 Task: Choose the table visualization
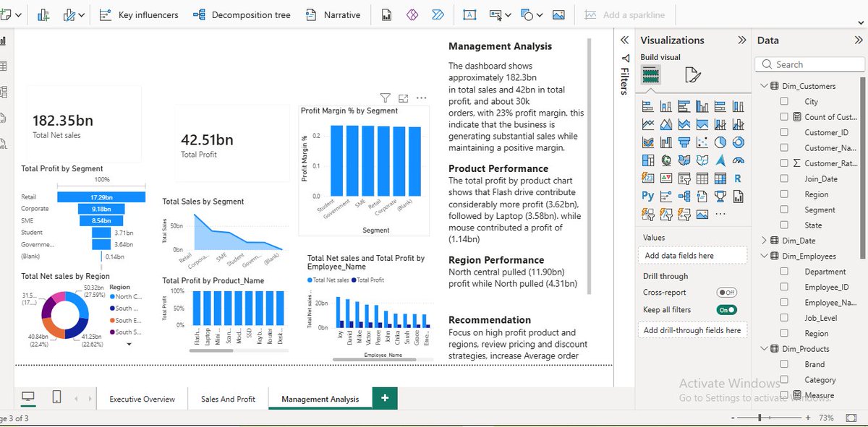tap(702, 178)
